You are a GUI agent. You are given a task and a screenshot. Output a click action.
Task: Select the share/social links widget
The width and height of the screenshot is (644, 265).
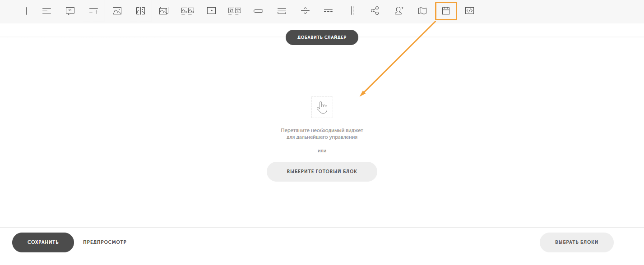[x=375, y=11]
